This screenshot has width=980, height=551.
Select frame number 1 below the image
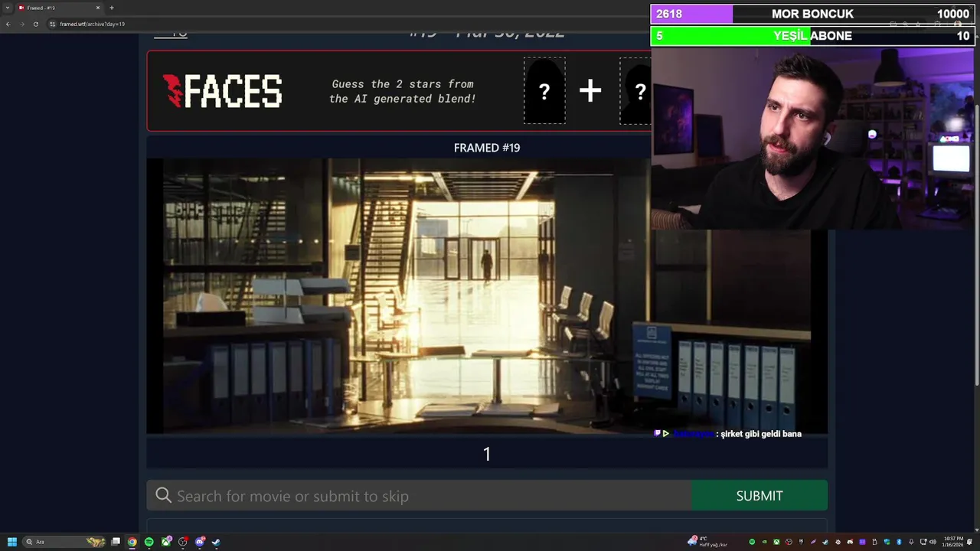point(487,454)
